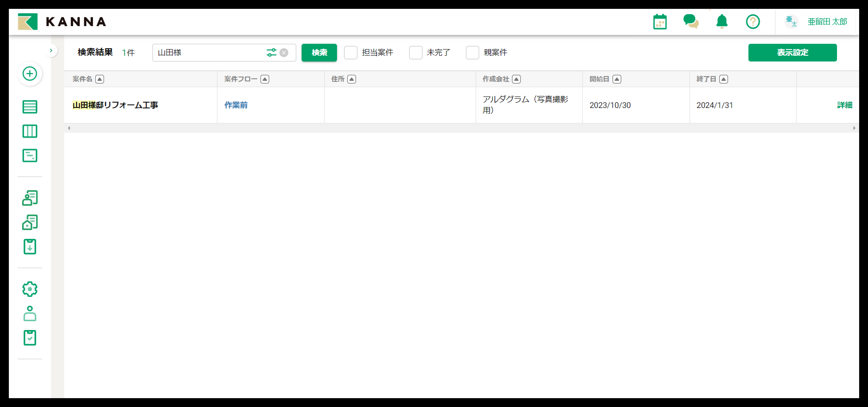868x407 pixels.
Task: Open the help question mark icon
Action: [752, 22]
